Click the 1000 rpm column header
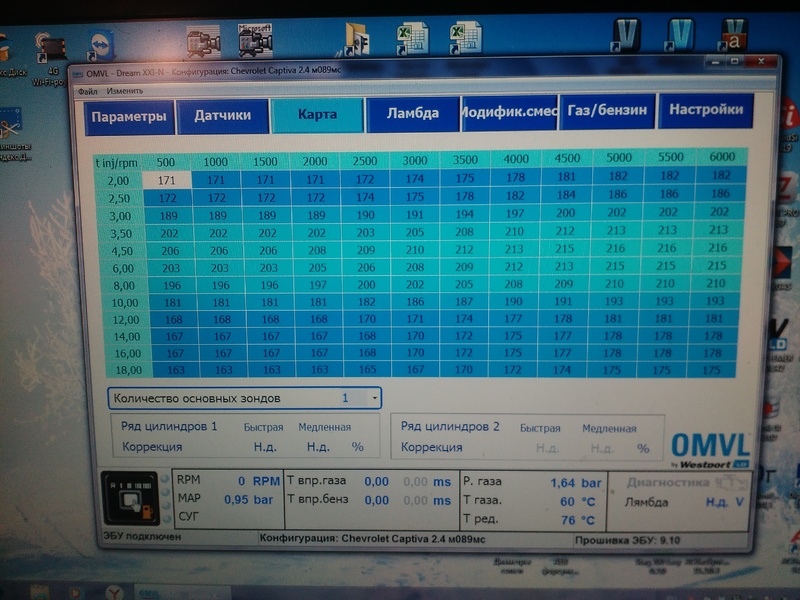The width and height of the screenshot is (800, 600). 215,162
